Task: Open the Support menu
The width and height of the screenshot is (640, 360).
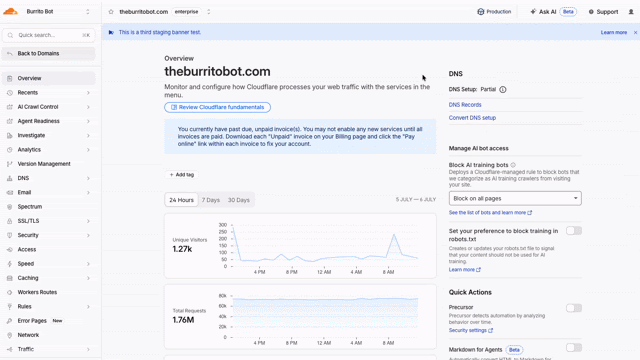Action: (x=603, y=12)
